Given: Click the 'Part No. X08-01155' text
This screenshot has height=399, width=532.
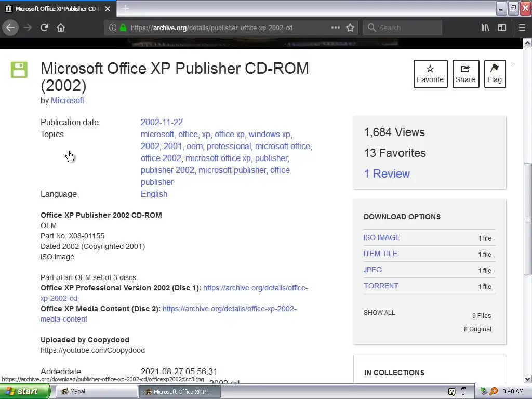Looking at the screenshot, I should 73,236.
